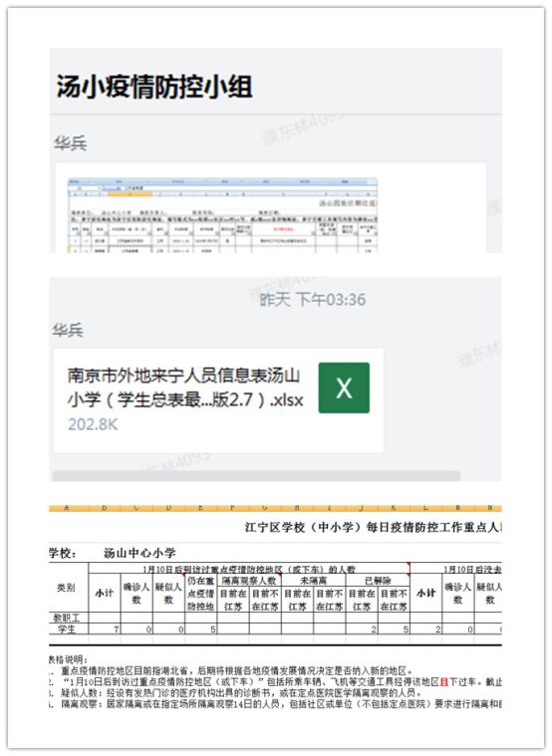Click the 汤小疫情防控小组 group title
Screen dimensions: 552x756
(154, 87)
